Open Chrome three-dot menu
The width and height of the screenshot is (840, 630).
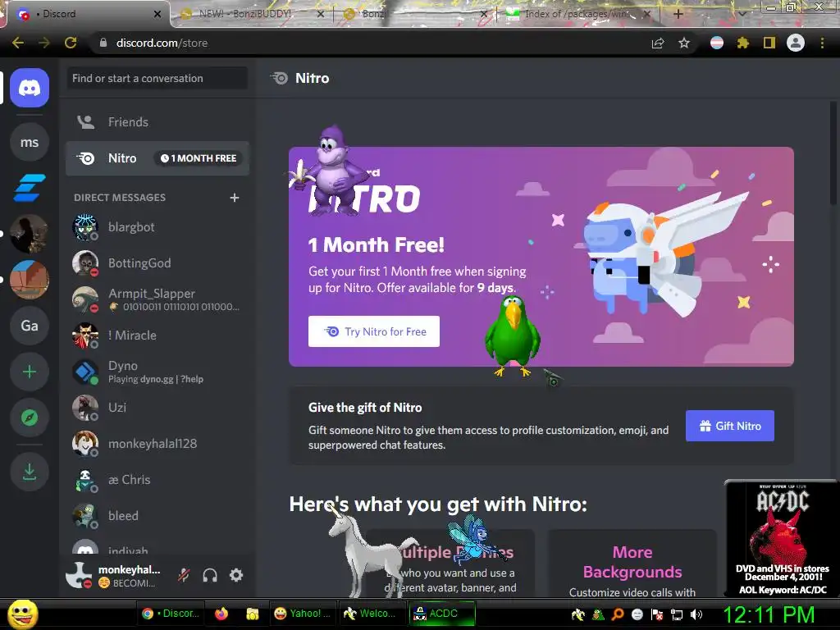coord(822,43)
